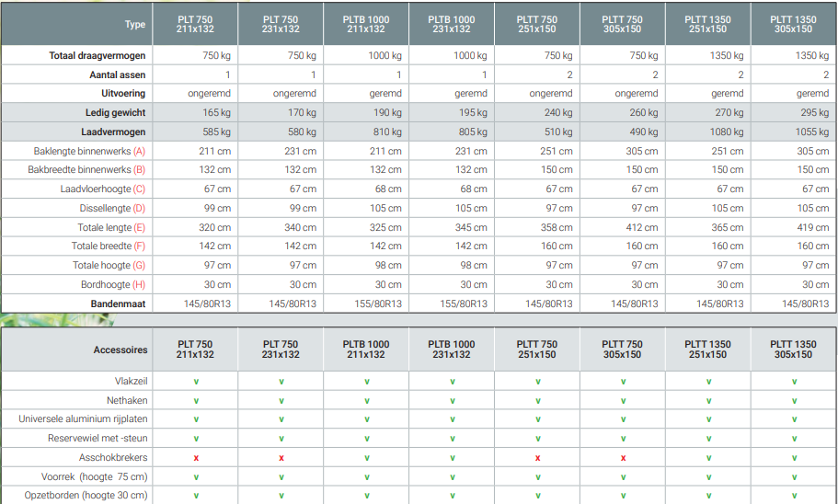Click 'Opzetborden (hoogte 30 cm)' label

[x=86, y=496]
